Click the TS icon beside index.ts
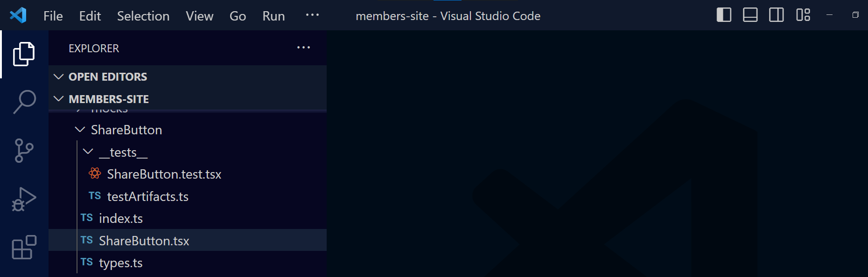 (x=87, y=218)
